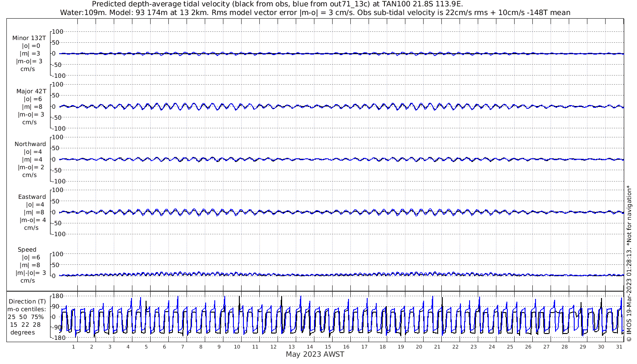The width and height of the screenshot is (637, 364).
Task: Click the 'May 2023 AWST' axis title
Action: 315,354
